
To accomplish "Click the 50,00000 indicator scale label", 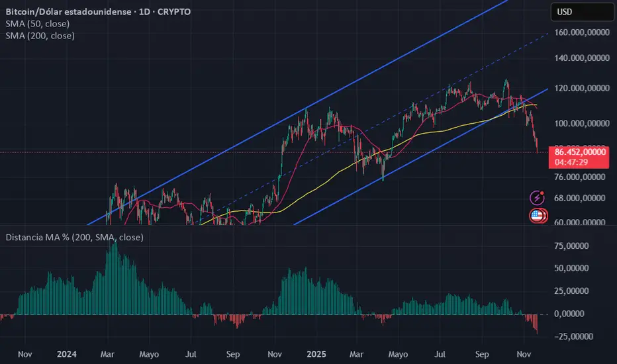I will click(571, 269).
